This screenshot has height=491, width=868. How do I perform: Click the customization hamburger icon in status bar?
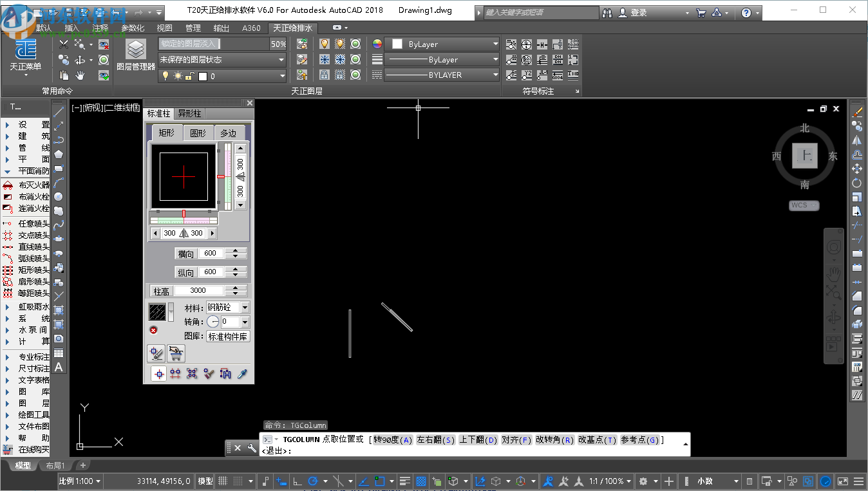860,481
